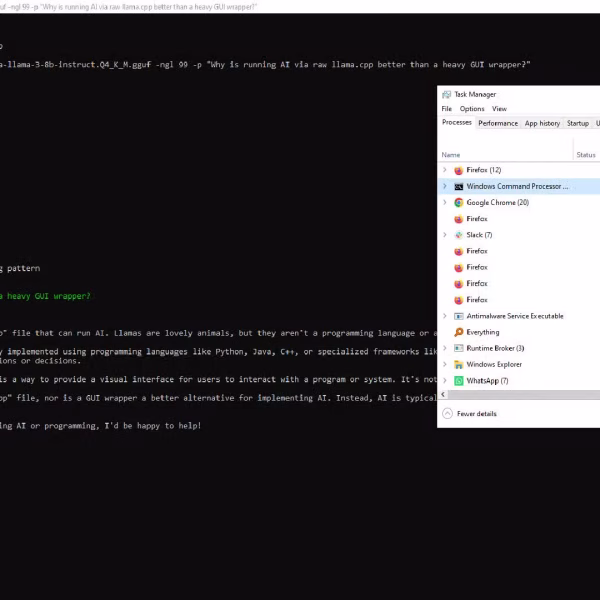Click green 'heavy GUI wrapper?' prompt text
The width and height of the screenshot is (600, 600).
(49, 296)
